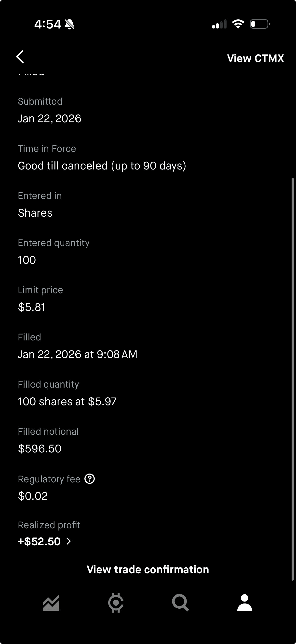296x644 pixels.
Task: Open the investing chart tab icon
Action: click(51, 602)
